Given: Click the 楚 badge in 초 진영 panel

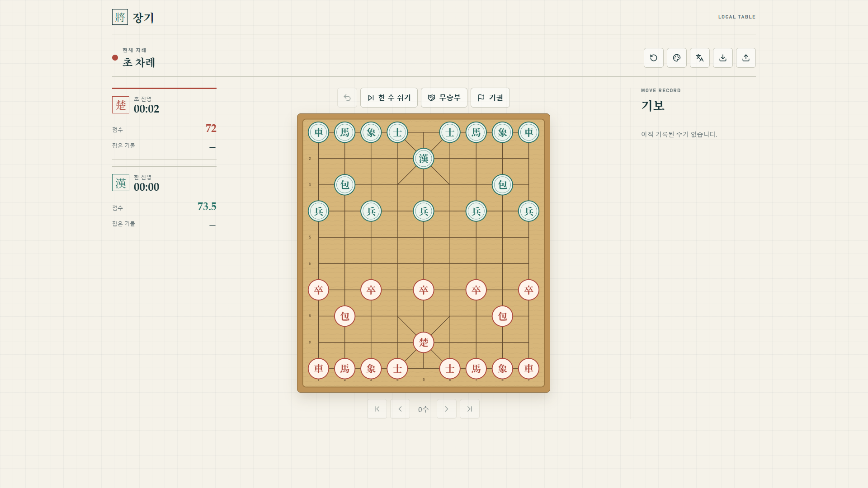Looking at the screenshot, I should (121, 105).
